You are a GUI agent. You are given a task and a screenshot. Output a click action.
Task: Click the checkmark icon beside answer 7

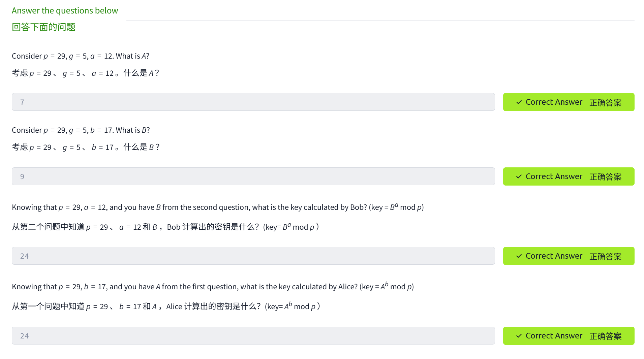519,102
